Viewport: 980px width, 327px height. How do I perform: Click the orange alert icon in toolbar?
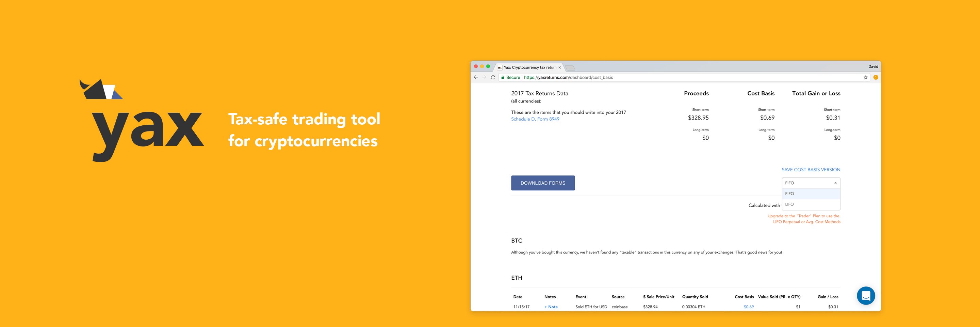pyautogui.click(x=876, y=77)
